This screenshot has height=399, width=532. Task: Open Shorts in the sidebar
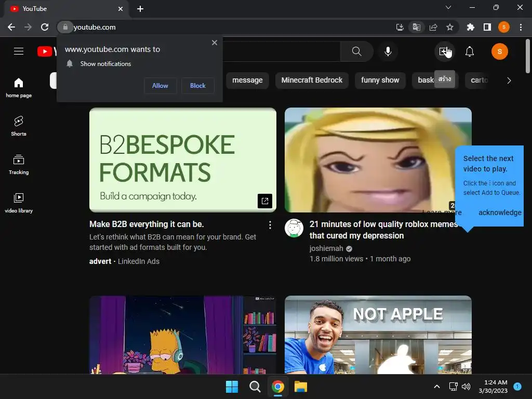19,126
